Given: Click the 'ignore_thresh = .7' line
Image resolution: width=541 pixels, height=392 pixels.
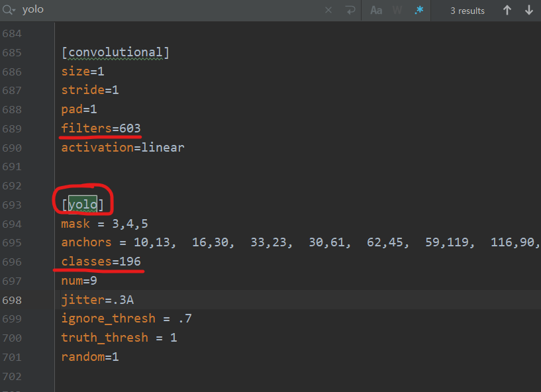Looking at the screenshot, I should [126, 318].
